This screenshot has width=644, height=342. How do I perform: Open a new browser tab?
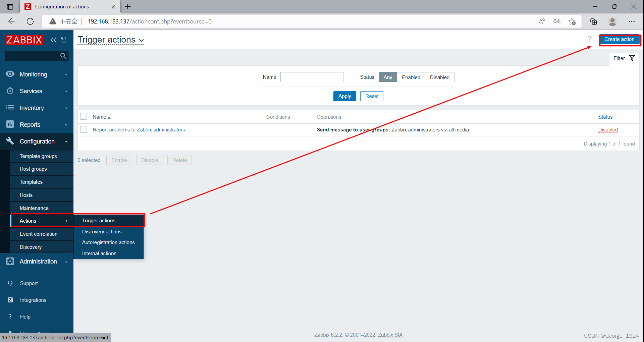point(128,7)
